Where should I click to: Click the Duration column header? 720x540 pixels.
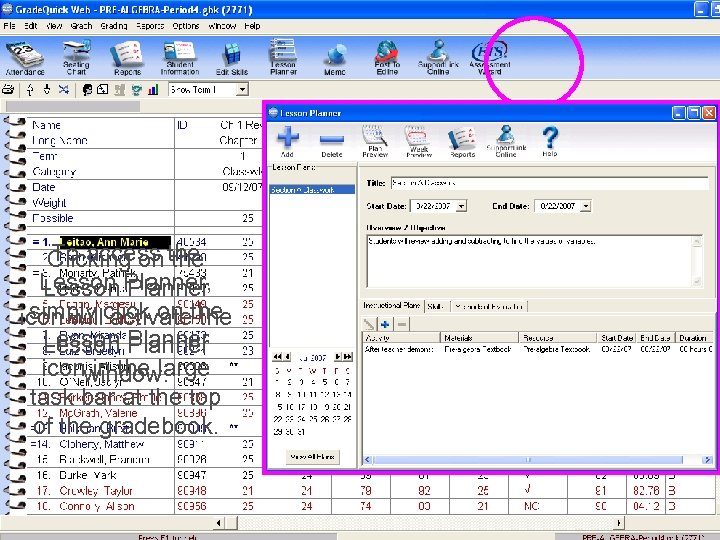pyautogui.click(x=694, y=338)
